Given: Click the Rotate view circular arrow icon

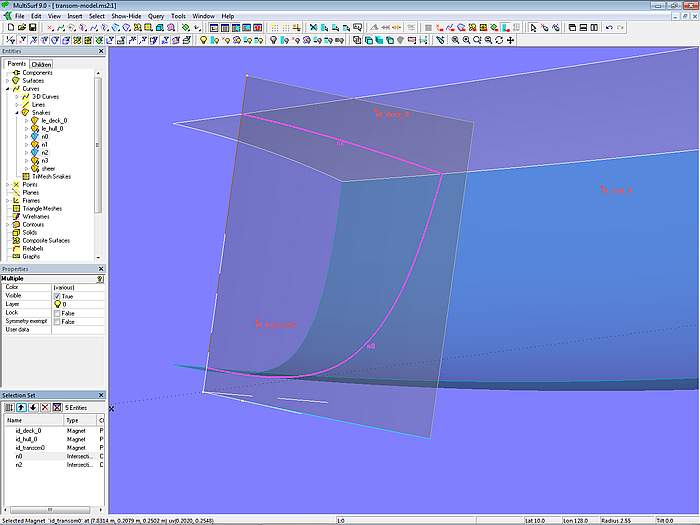Looking at the screenshot, I should coord(499,40).
